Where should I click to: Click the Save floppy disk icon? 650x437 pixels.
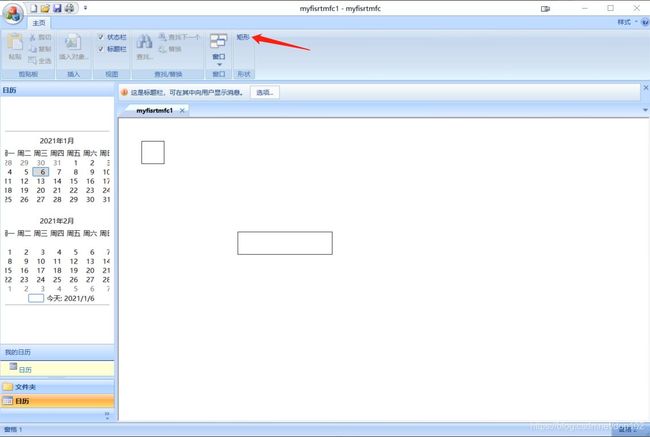[57, 8]
